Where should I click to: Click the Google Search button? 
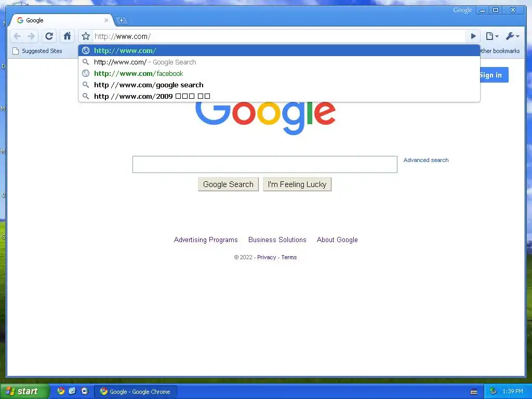click(228, 184)
